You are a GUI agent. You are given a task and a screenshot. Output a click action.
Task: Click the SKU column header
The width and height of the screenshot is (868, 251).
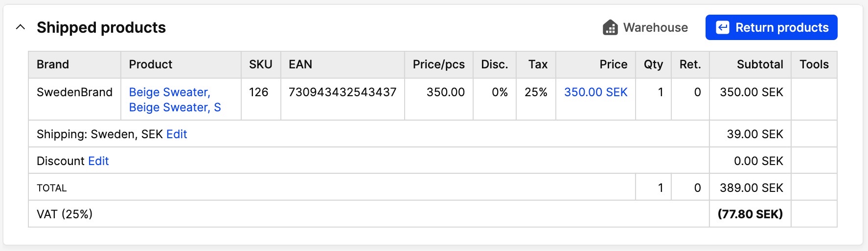260,64
